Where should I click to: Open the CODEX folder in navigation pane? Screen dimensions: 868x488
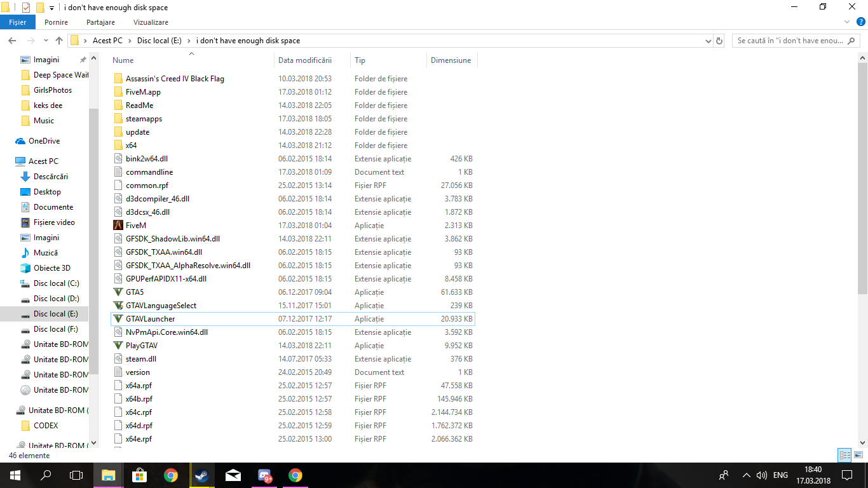pyautogui.click(x=46, y=426)
